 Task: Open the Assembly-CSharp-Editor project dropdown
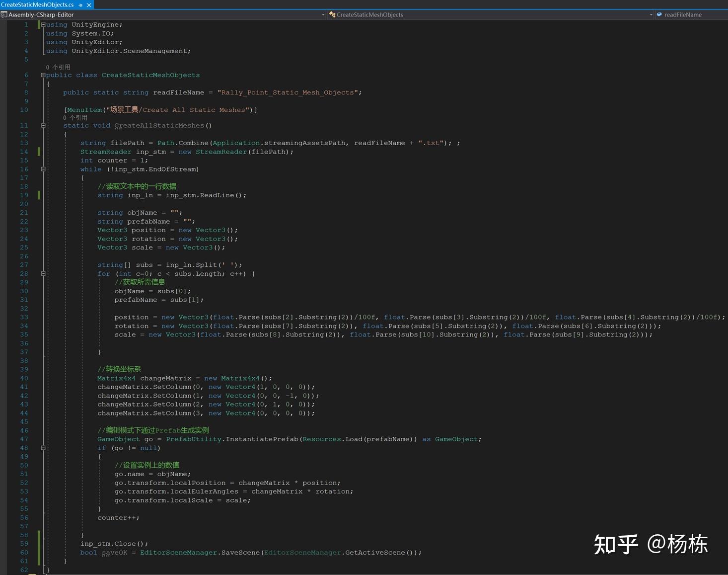[x=323, y=14]
